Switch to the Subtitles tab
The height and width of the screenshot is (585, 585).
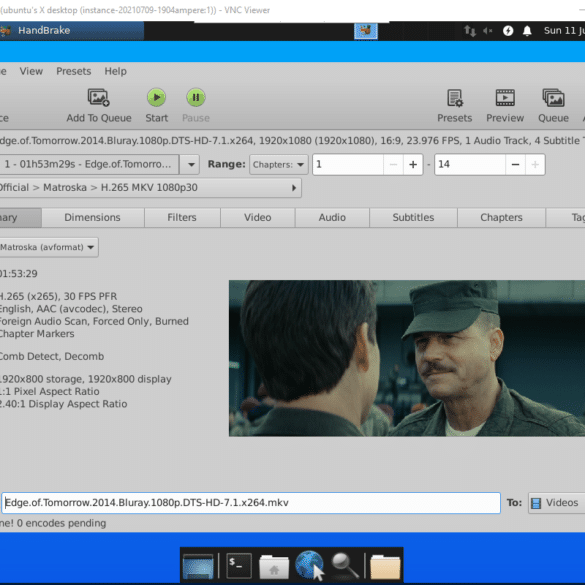pyautogui.click(x=413, y=218)
